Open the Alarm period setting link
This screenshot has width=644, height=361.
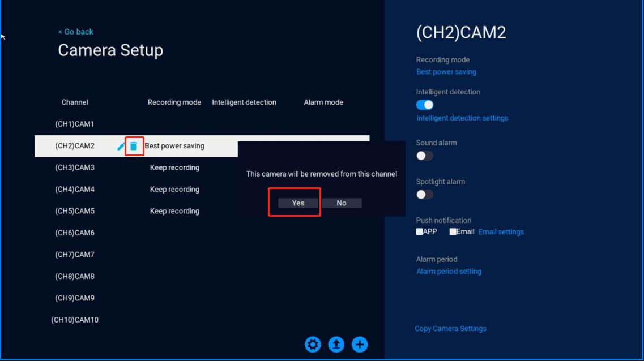pyautogui.click(x=449, y=272)
